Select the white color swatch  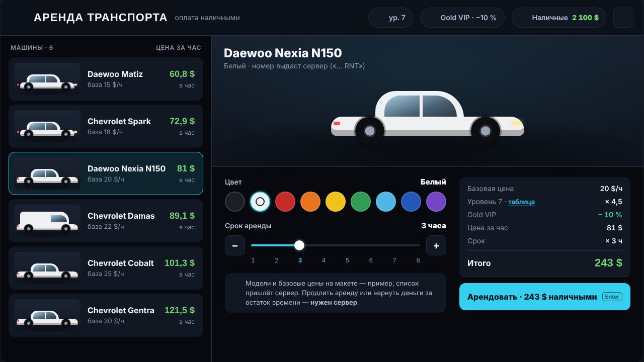(x=260, y=202)
